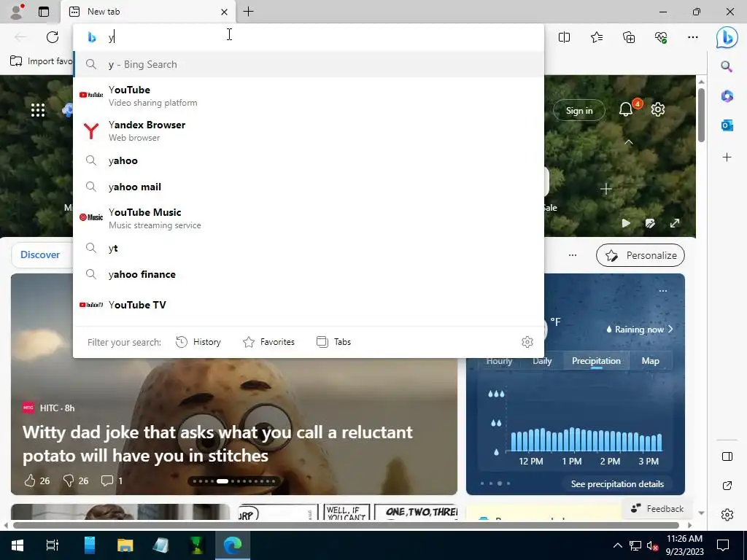Select the 'yt' search suggestion

point(309,248)
